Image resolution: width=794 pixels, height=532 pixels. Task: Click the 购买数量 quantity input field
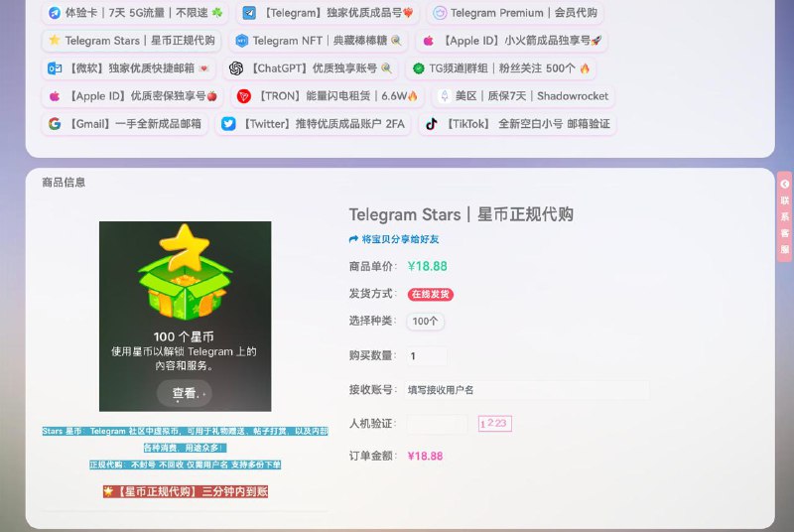click(427, 356)
